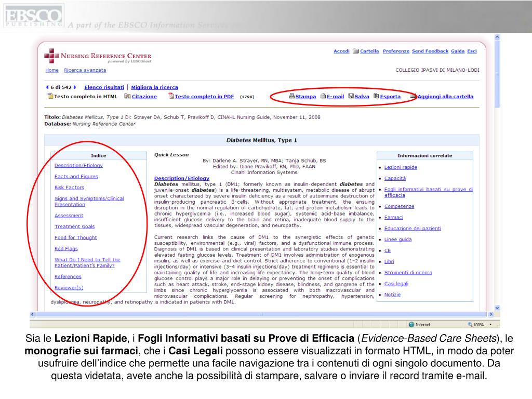The height and width of the screenshot is (399, 532).
Task: Go to next result arrow
Action: point(75,87)
